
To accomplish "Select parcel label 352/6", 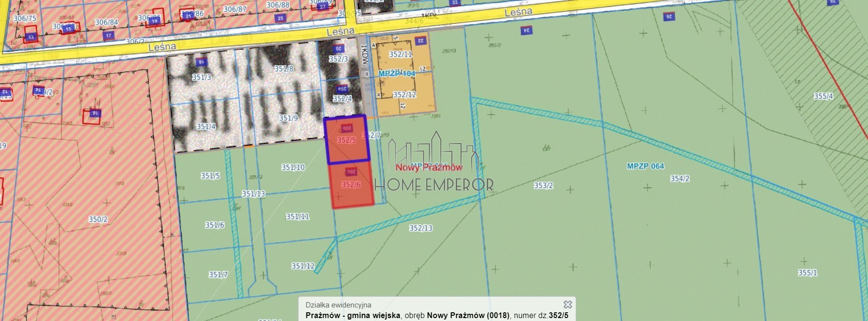I will coord(351,184).
